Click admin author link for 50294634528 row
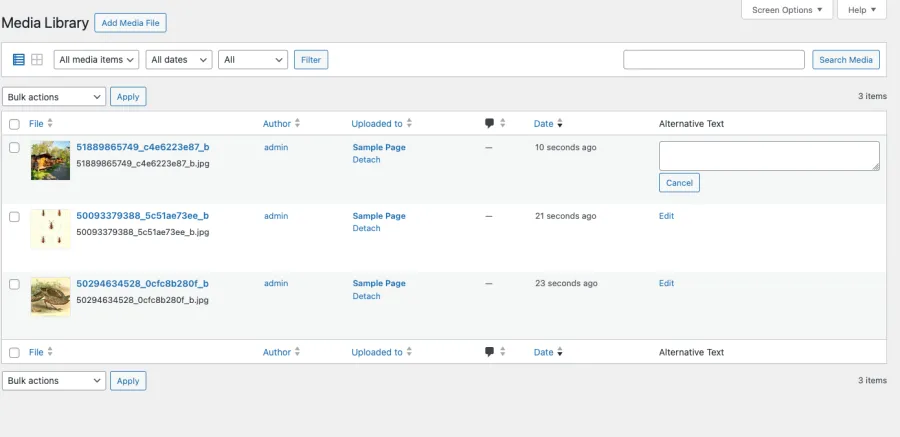Screen dimensions: 900x437 tap(276, 284)
